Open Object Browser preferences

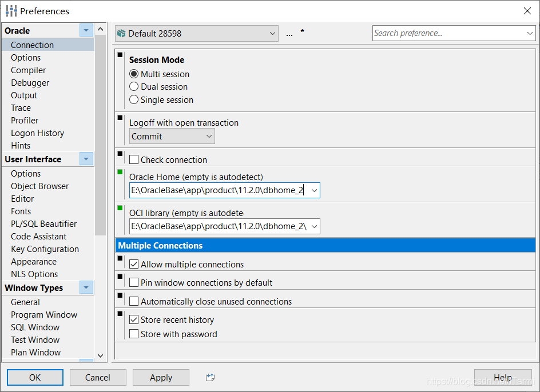click(x=39, y=186)
